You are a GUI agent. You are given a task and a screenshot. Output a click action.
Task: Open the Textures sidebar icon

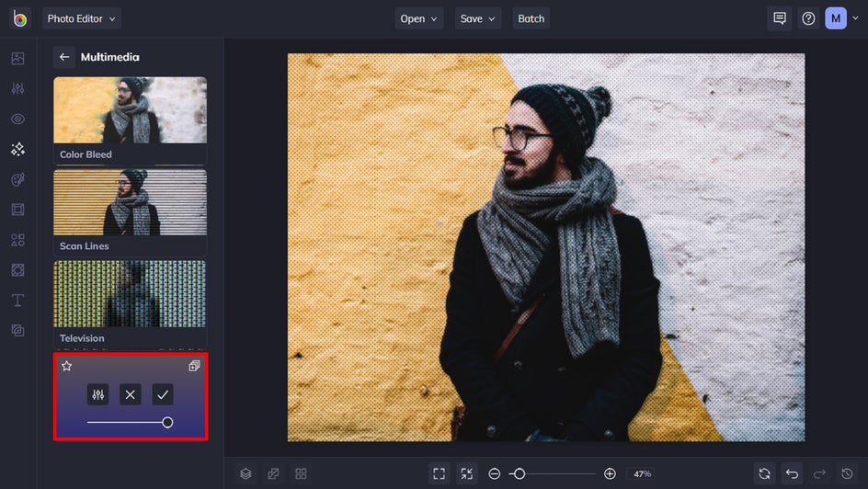17,330
